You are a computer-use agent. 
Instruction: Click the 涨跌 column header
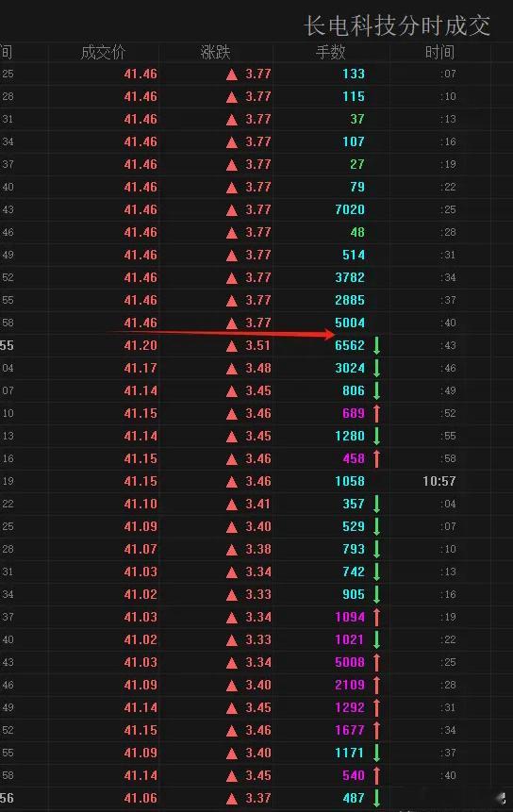pyautogui.click(x=215, y=52)
